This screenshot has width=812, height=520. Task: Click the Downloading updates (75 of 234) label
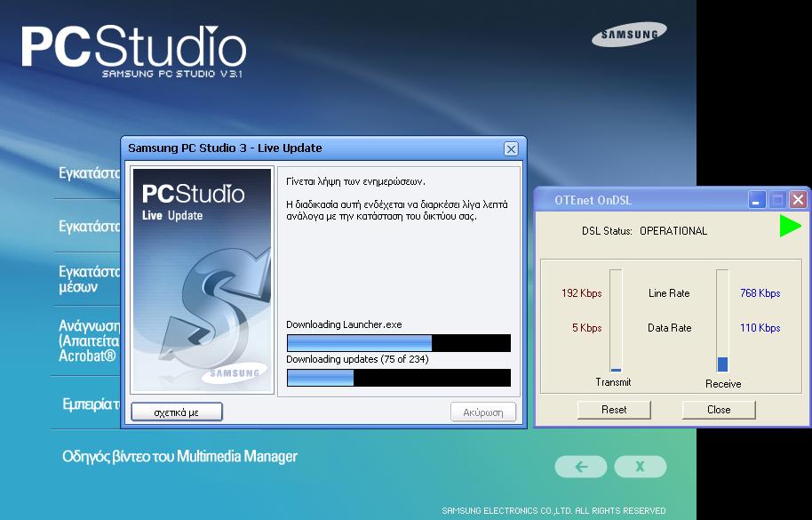[357, 359]
